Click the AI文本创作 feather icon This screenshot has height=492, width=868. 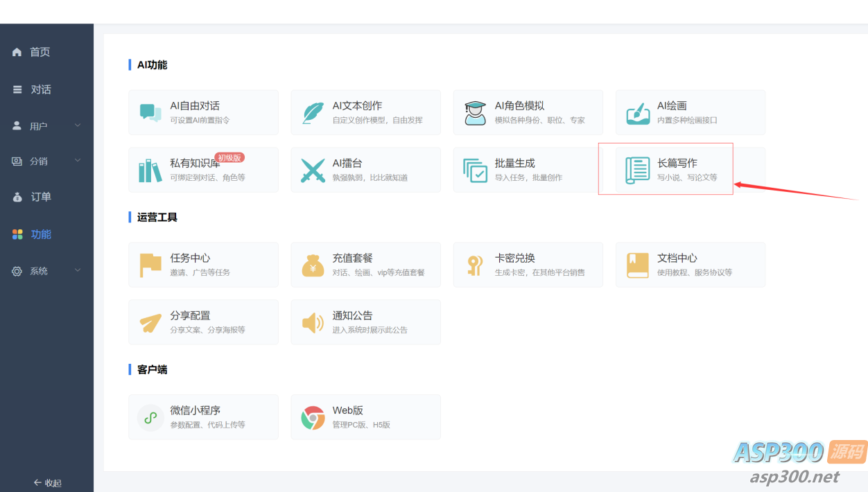click(313, 112)
